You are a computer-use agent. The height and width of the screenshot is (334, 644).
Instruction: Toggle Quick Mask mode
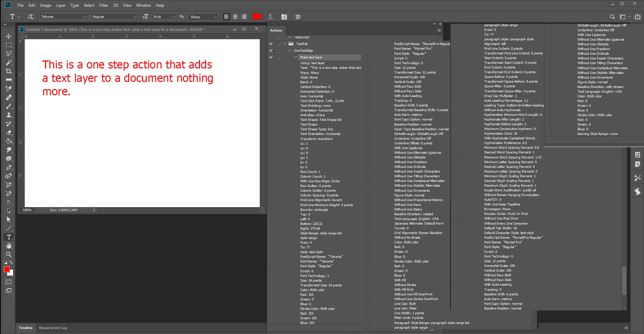pyautogui.click(x=9, y=282)
